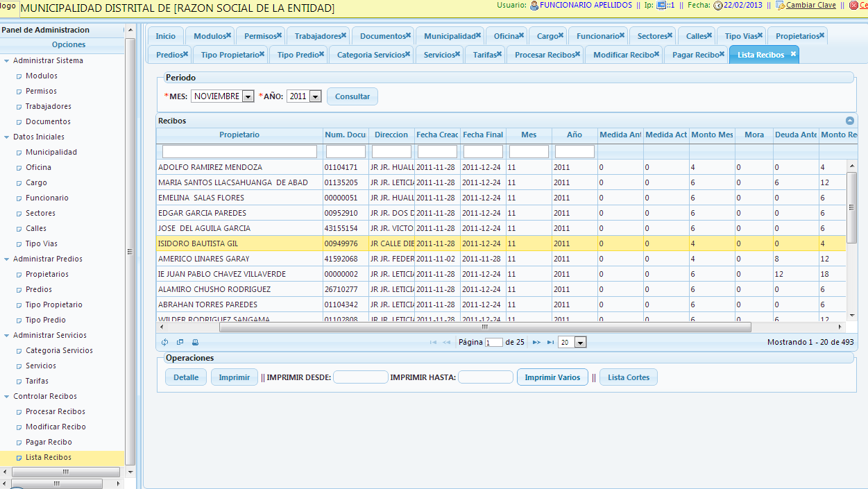Click the refresh grid icon in pager
This screenshot has height=489, width=868.
point(165,342)
